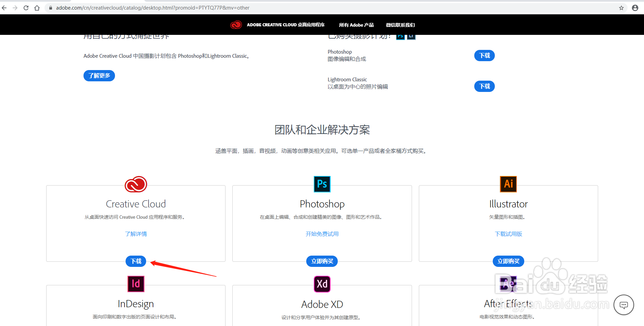The image size is (644, 326).
Task: Open the 开始免费试用 link under Photoshop
Action: 322,234
